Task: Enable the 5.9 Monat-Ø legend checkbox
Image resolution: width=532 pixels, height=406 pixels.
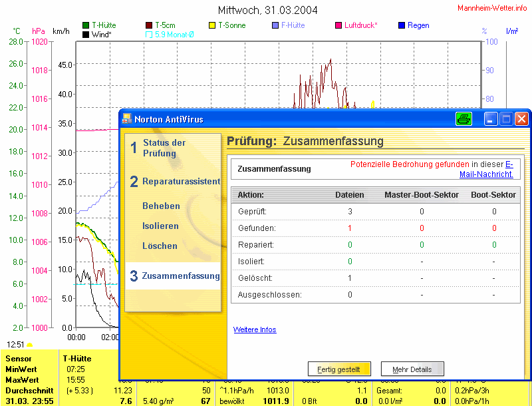Action: 149,34
